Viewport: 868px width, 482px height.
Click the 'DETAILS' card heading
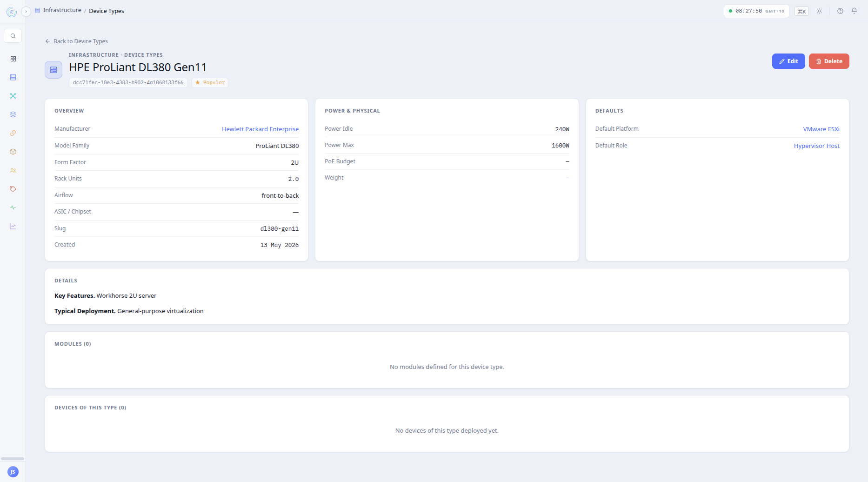tap(66, 281)
